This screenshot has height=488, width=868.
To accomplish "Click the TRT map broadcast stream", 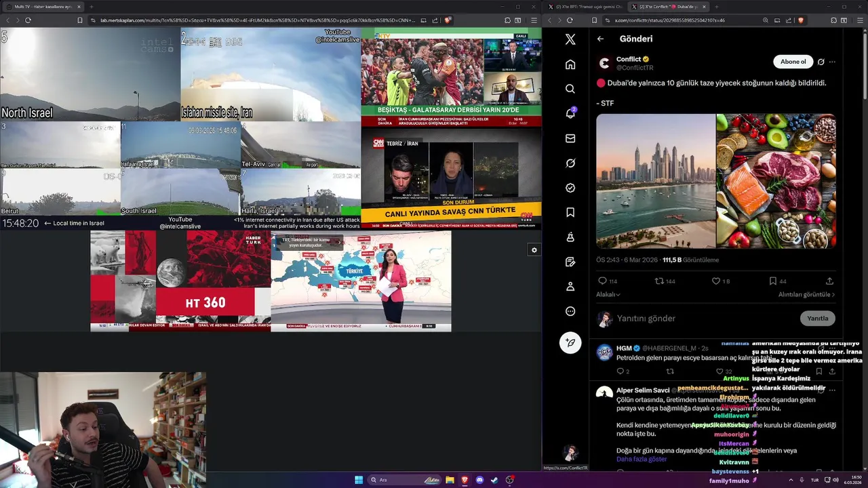I will (x=361, y=281).
